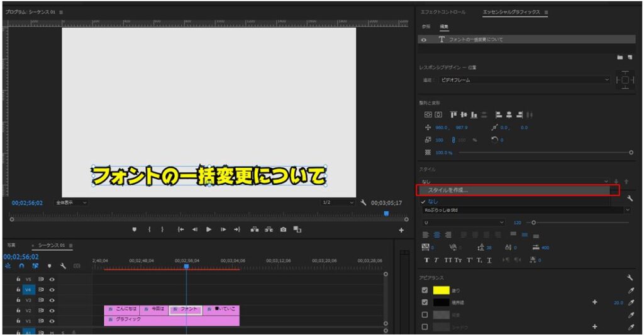Click the Step Forward one frame button
Image resolution: width=644 pixels, height=335 pixels.
coord(223,230)
